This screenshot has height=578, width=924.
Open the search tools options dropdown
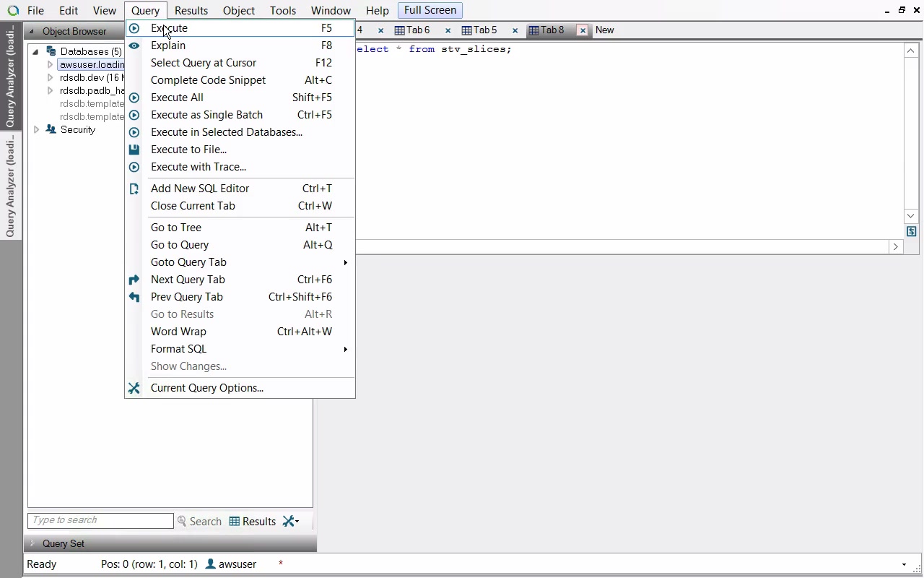pos(291,522)
